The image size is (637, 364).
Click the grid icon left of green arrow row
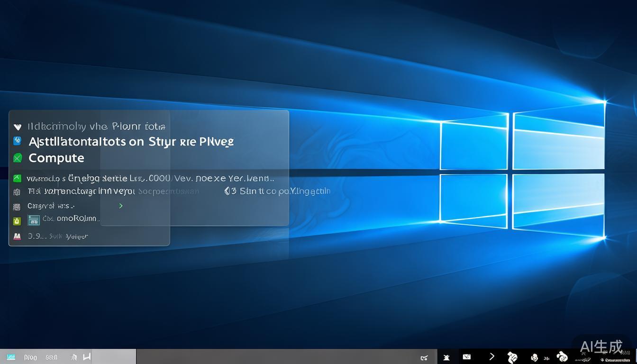(x=17, y=206)
